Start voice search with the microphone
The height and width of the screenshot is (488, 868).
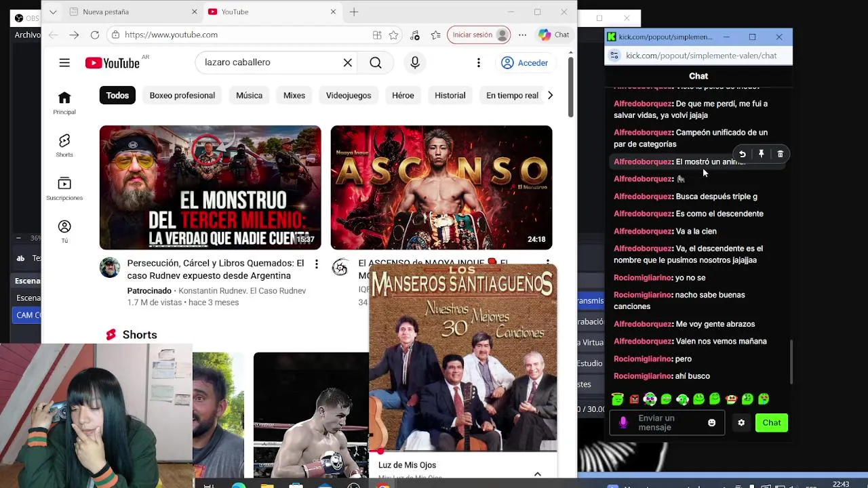pos(415,62)
